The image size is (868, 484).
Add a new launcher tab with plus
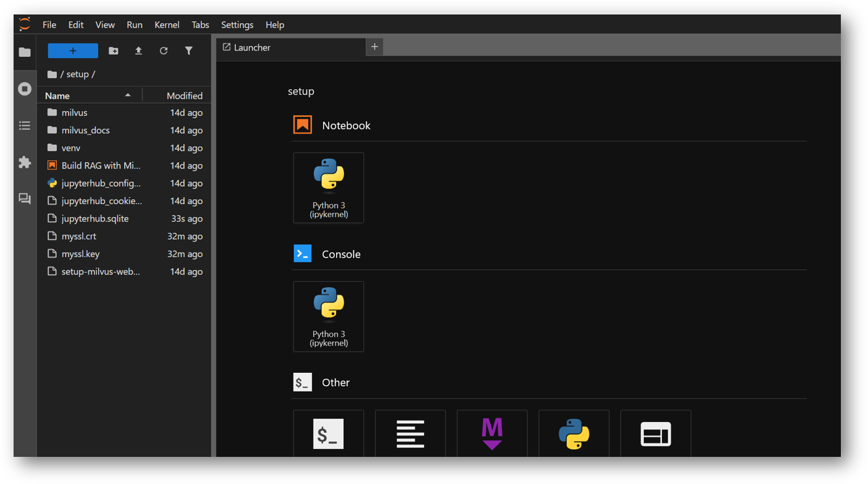click(374, 47)
